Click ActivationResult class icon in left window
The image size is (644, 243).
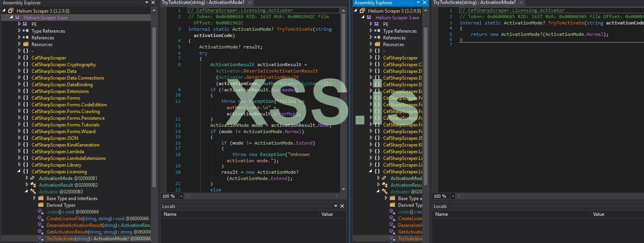click(x=33, y=185)
